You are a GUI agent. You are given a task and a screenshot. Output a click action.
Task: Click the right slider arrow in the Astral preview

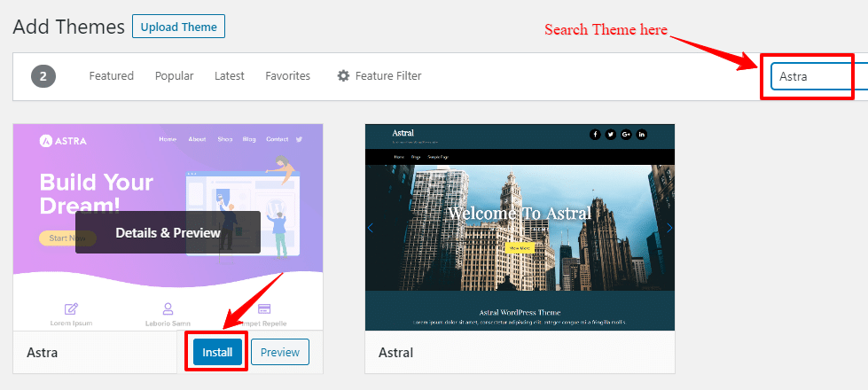(669, 228)
